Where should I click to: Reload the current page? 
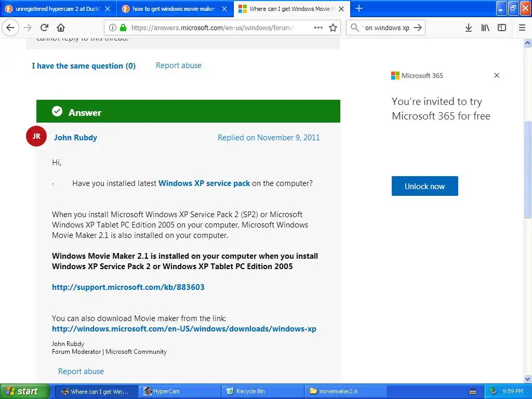tap(45, 28)
